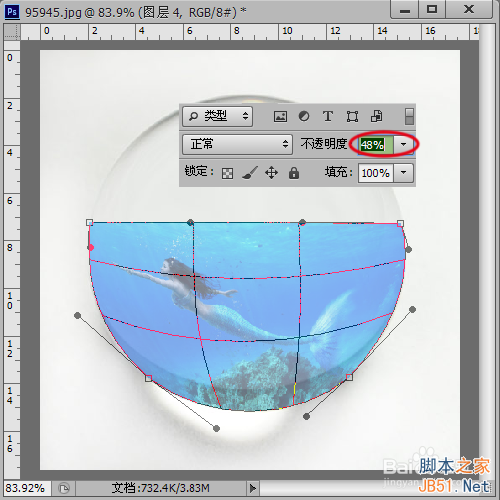
Task: Toggle layer filtering switch on/off
Action: pos(409,116)
